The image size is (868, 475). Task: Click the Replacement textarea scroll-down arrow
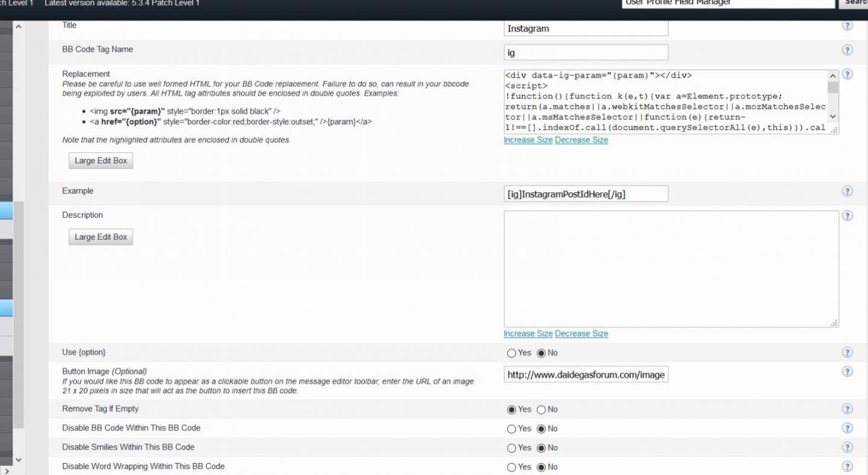[x=833, y=116]
